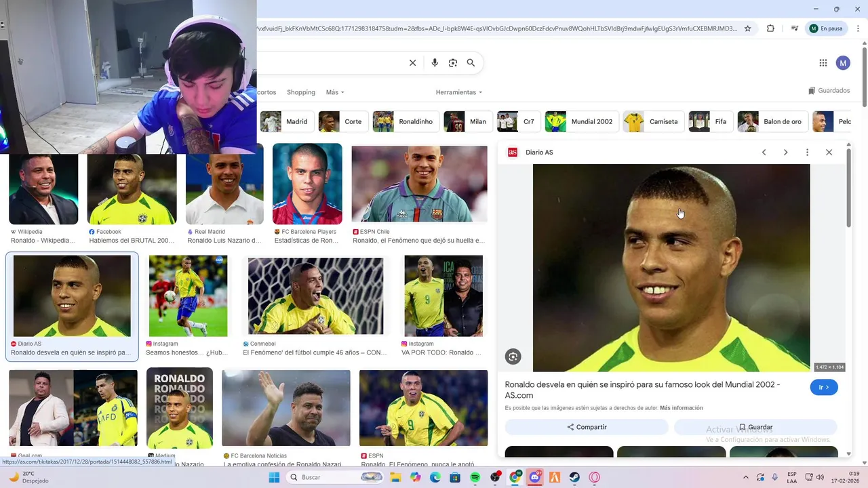Screen dimensions: 868x488
Task: Open Spotify from taskbar
Action: point(475,477)
